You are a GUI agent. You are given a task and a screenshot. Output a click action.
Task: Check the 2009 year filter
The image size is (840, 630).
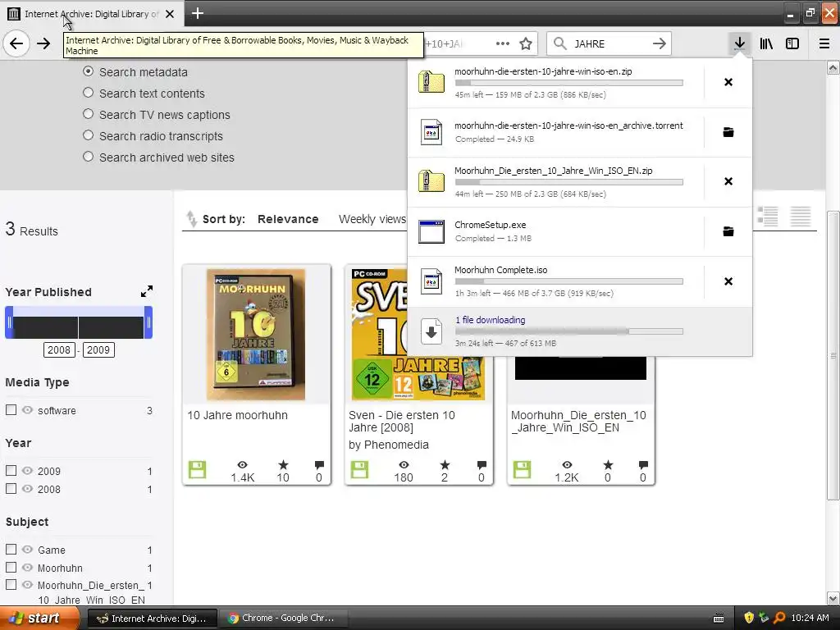(x=11, y=470)
